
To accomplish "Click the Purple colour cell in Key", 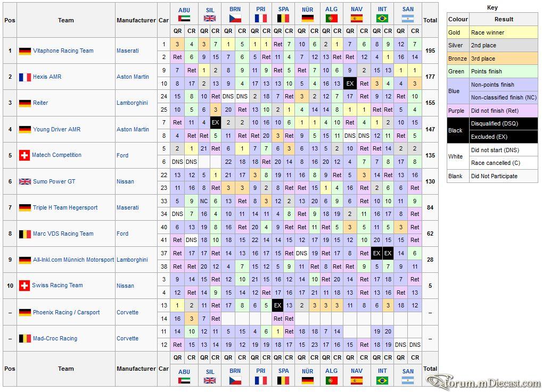I will 458,111.
